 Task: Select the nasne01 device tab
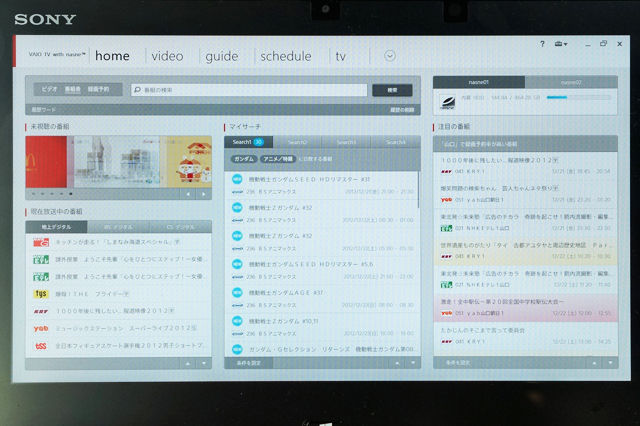pos(479,82)
